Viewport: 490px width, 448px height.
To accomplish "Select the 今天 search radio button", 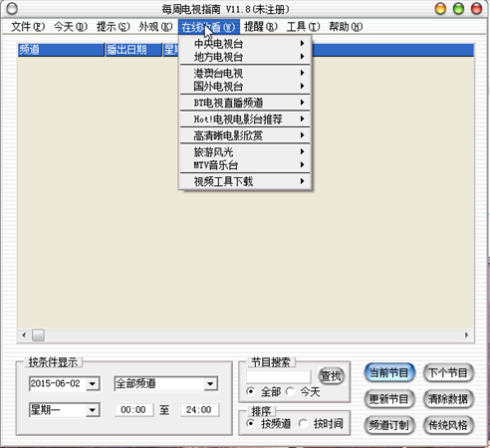I will click(290, 392).
